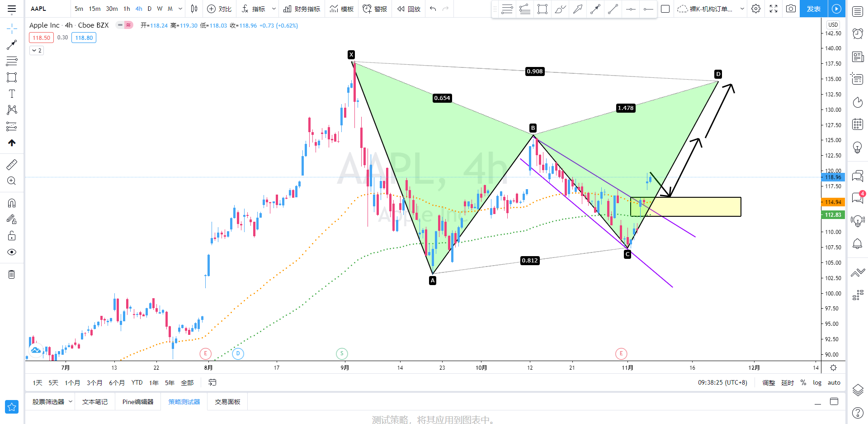
Task: Click the go-to-date icon
Action: pos(212,382)
